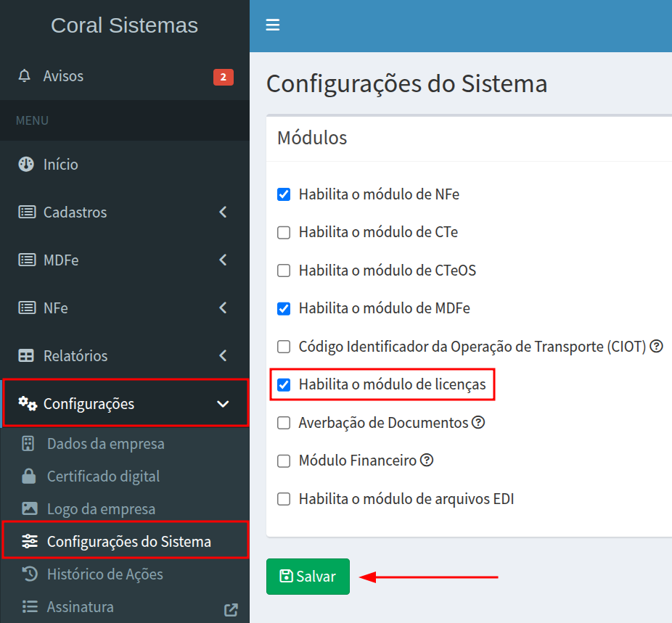Click the CIOT help question mark icon
672x623 pixels.
657,347
